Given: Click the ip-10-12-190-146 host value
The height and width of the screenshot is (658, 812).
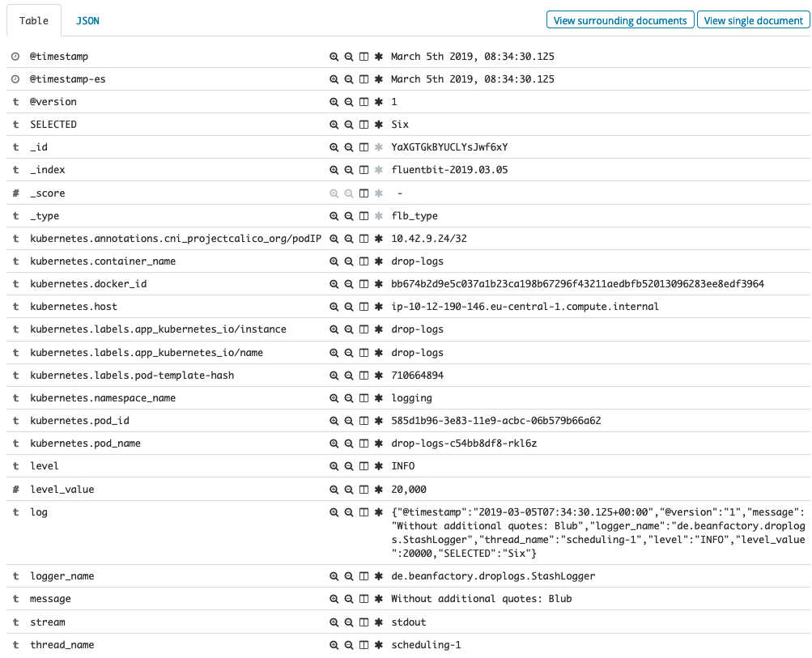Looking at the screenshot, I should tap(525, 307).
